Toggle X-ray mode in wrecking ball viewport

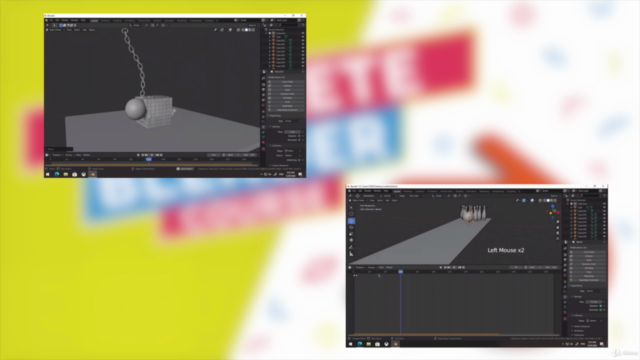(x=238, y=30)
